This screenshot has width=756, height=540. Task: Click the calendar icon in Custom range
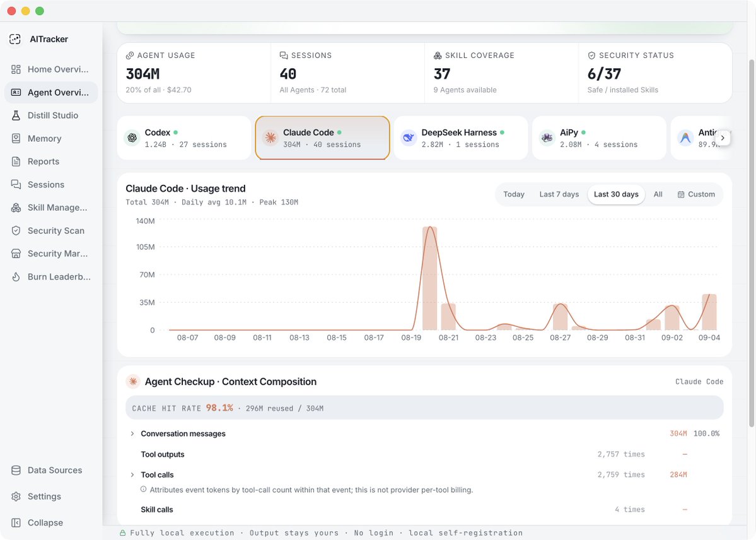(x=681, y=194)
